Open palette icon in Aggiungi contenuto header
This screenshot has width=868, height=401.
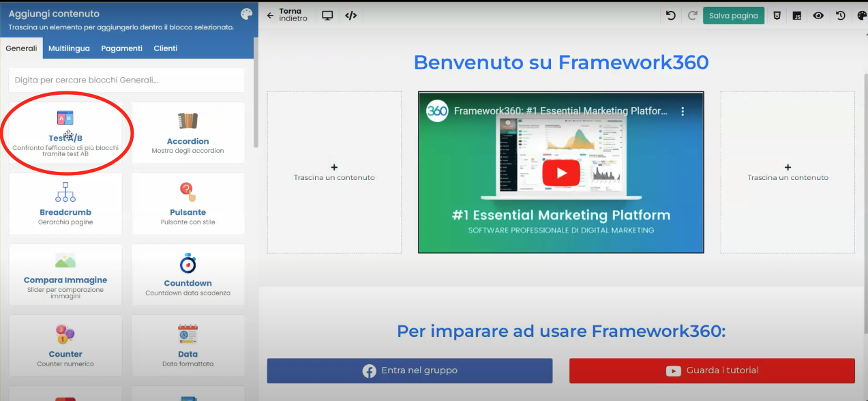pos(246,14)
